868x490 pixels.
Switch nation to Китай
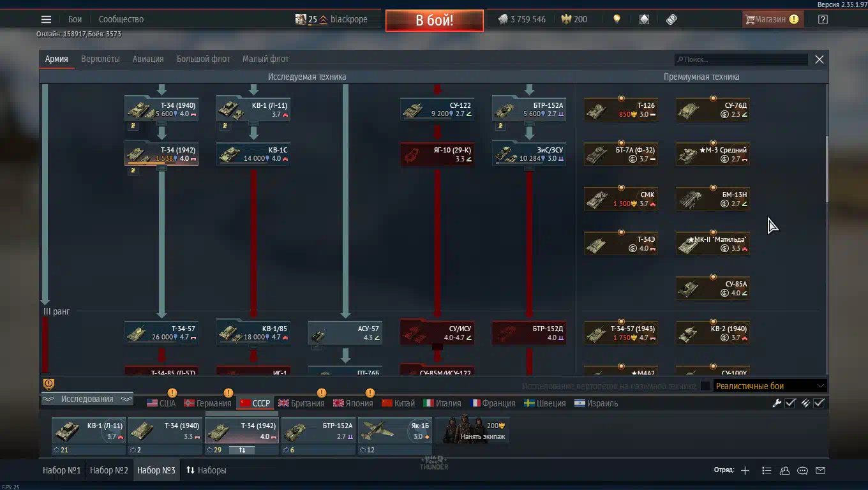[x=398, y=403]
